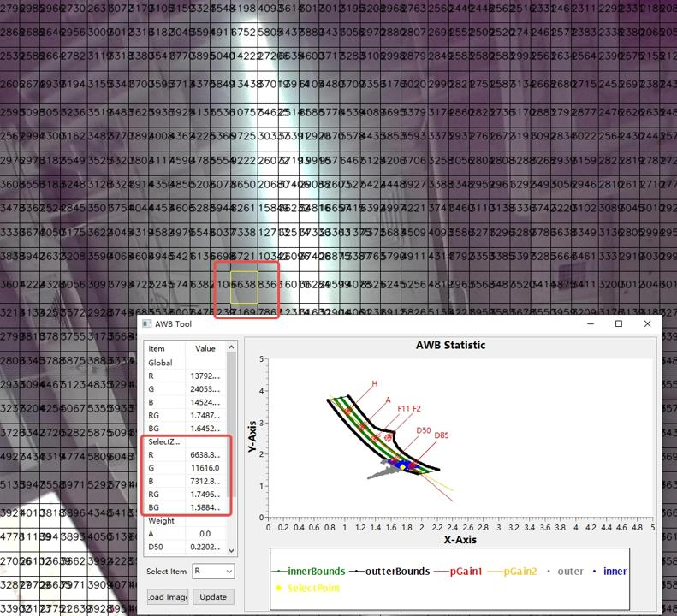This screenshot has height=616, width=677.
Task: Close the AWB Tool window
Action: [647, 323]
